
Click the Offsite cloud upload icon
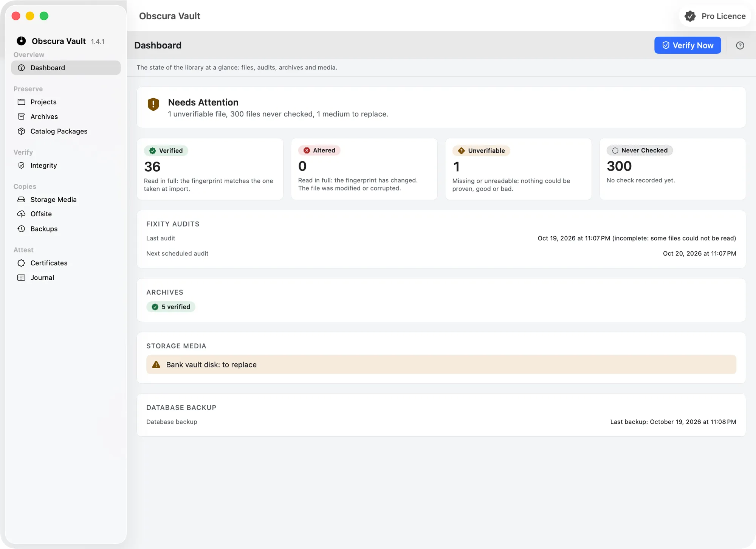coord(22,214)
